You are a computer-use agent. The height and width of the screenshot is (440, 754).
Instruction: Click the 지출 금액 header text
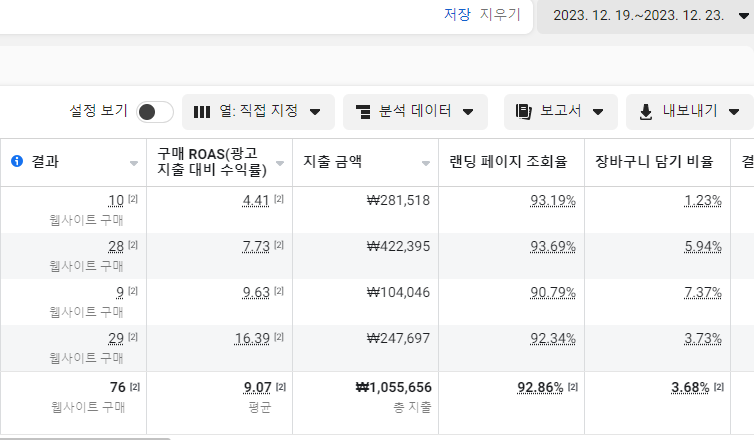tap(332, 162)
